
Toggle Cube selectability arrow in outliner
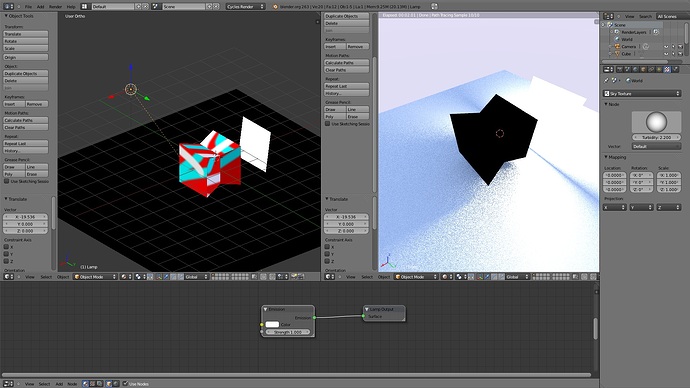click(x=673, y=54)
